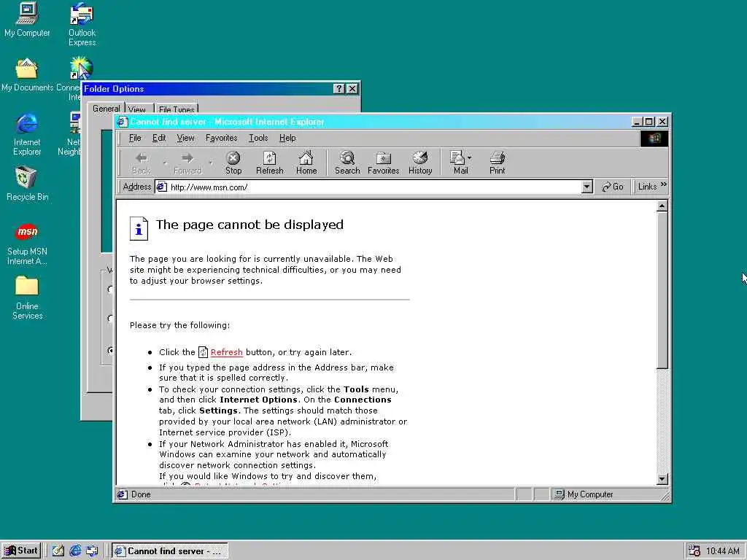Click Cannot find server taskbar button

[x=169, y=551]
